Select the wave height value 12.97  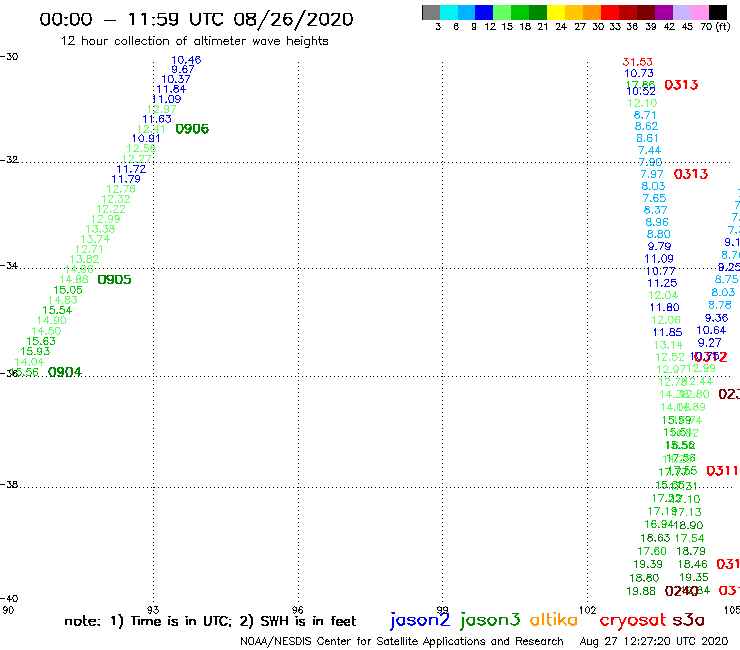pyautogui.click(x=162, y=109)
